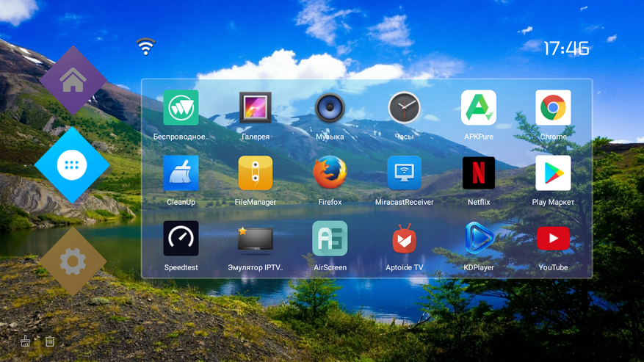644x362 pixels.
Task: Open Эмулятор IPTV app
Action: (255, 239)
